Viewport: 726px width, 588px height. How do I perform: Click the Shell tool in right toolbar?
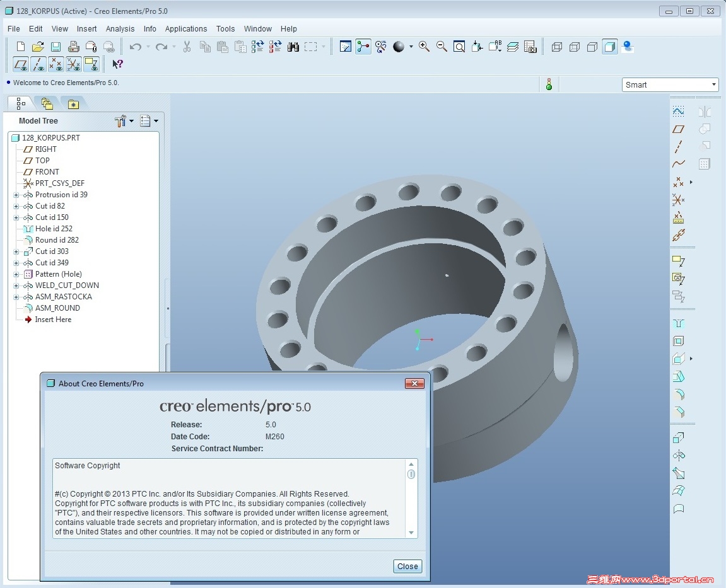(x=678, y=341)
